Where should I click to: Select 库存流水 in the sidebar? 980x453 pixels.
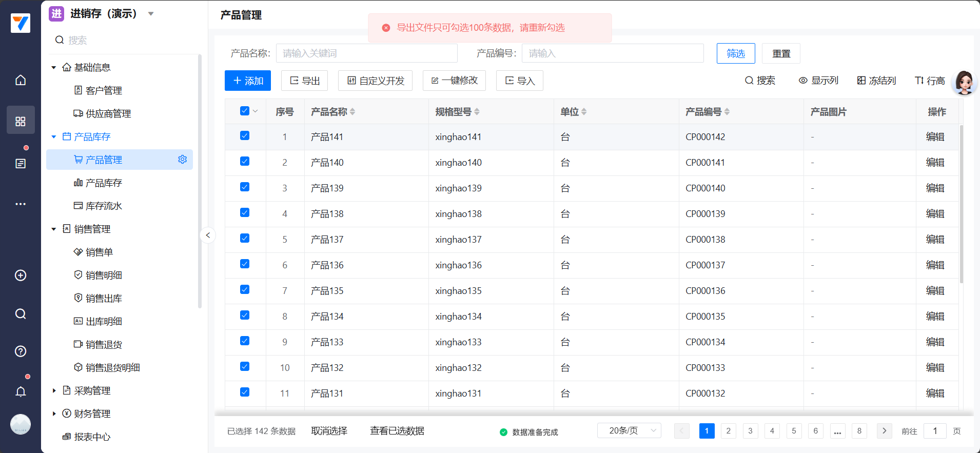(104, 206)
